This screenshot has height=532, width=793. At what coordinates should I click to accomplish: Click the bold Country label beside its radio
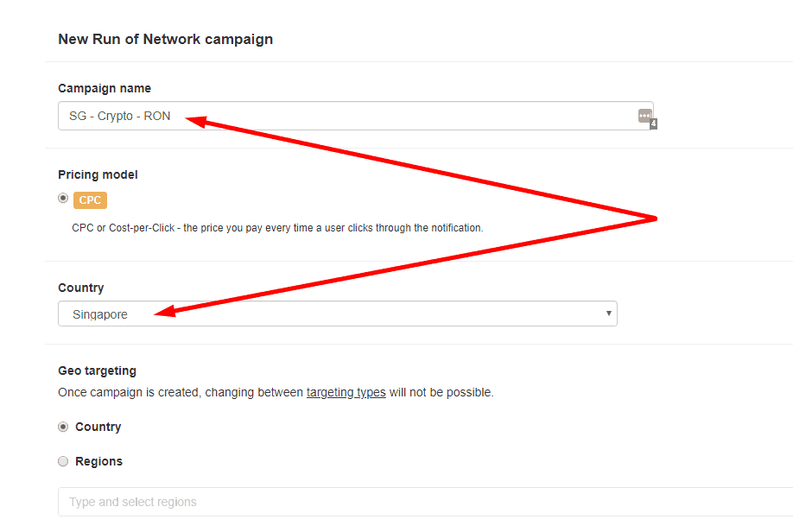click(98, 427)
